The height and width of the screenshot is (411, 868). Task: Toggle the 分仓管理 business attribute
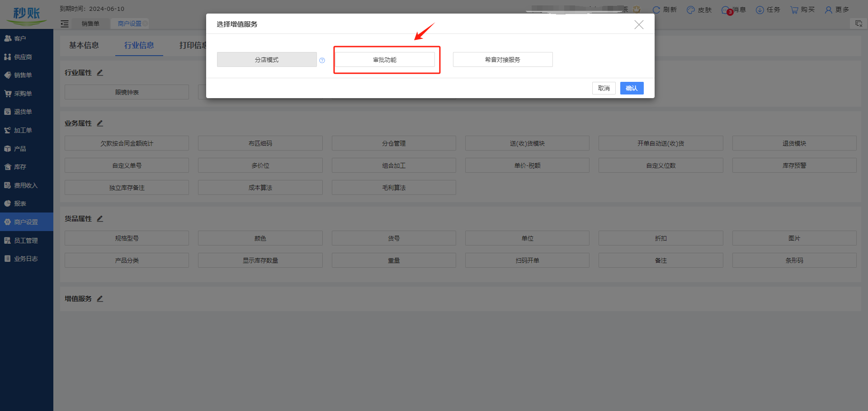click(x=394, y=143)
